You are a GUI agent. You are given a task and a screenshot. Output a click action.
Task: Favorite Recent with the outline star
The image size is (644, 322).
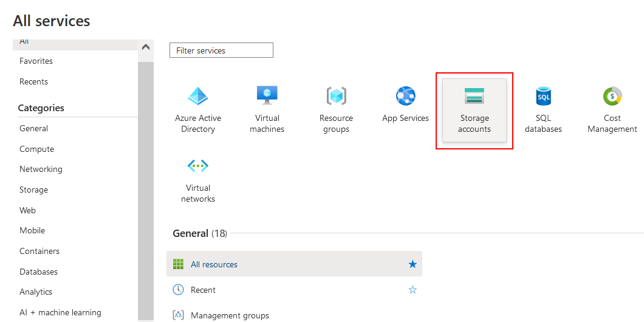pos(413,290)
